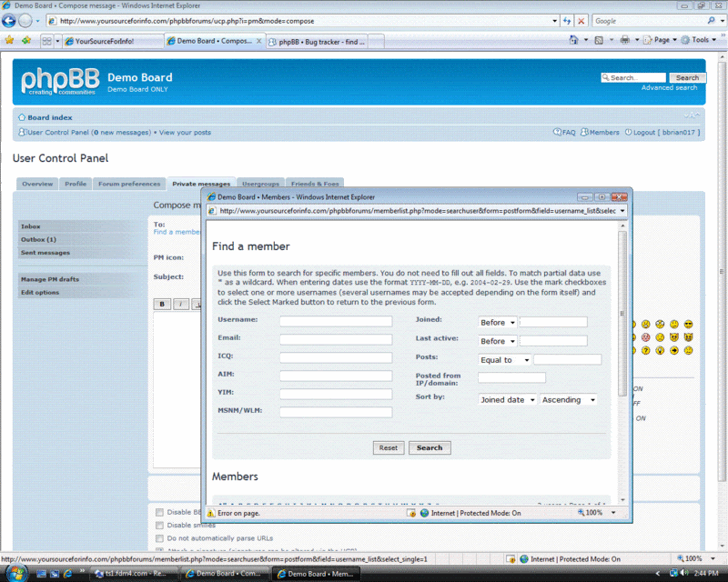Viewport: 728px width, 582px height.
Task: Click the sunglasses cool smiley
Action: click(689, 324)
